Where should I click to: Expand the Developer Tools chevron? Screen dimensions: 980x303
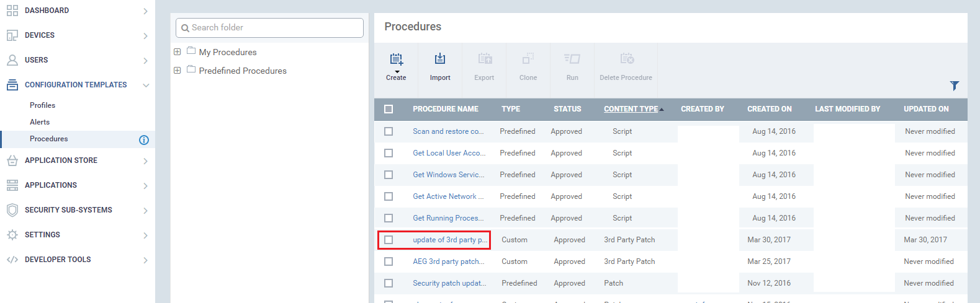(145, 260)
